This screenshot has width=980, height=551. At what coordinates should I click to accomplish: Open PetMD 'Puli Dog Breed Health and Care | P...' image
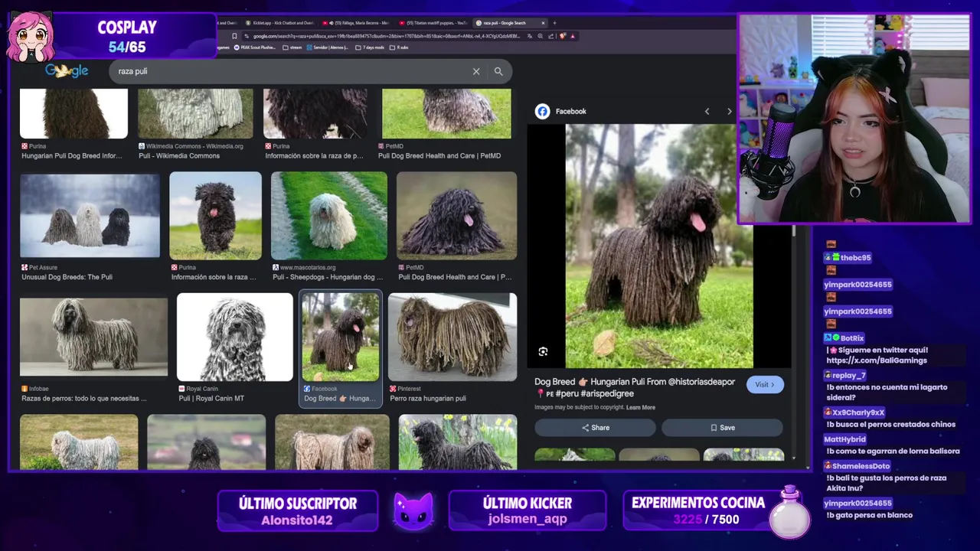(456, 215)
